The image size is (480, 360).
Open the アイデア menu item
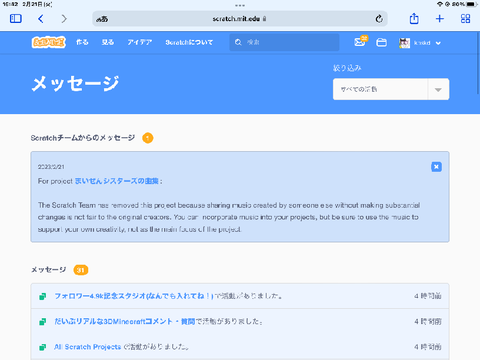[140, 42]
